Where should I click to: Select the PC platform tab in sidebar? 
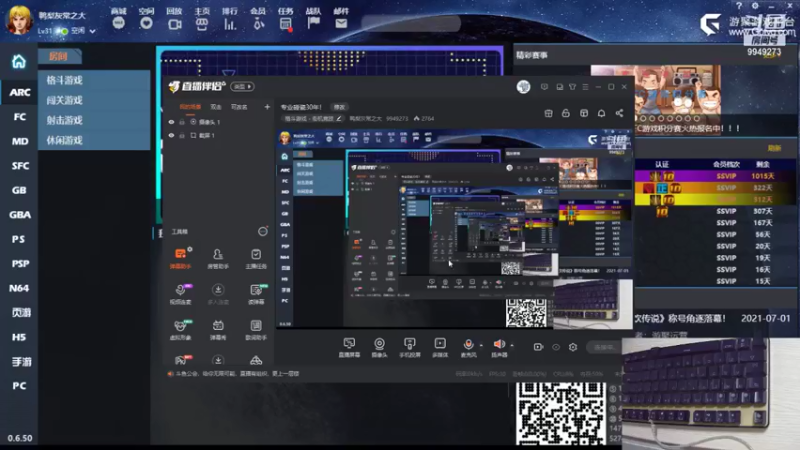tap(19, 386)
